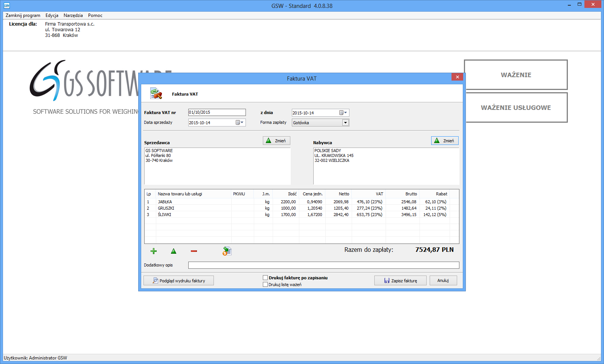Viewport: 604px width, 364px height.
Task: Open the Edycja menu
Action: (x=52, y=15)
